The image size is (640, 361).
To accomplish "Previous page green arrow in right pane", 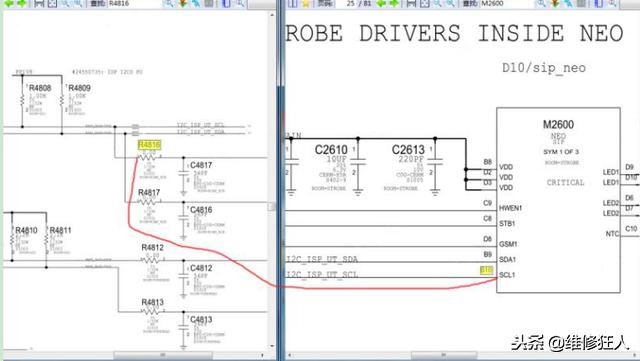I will pos(381,3).
